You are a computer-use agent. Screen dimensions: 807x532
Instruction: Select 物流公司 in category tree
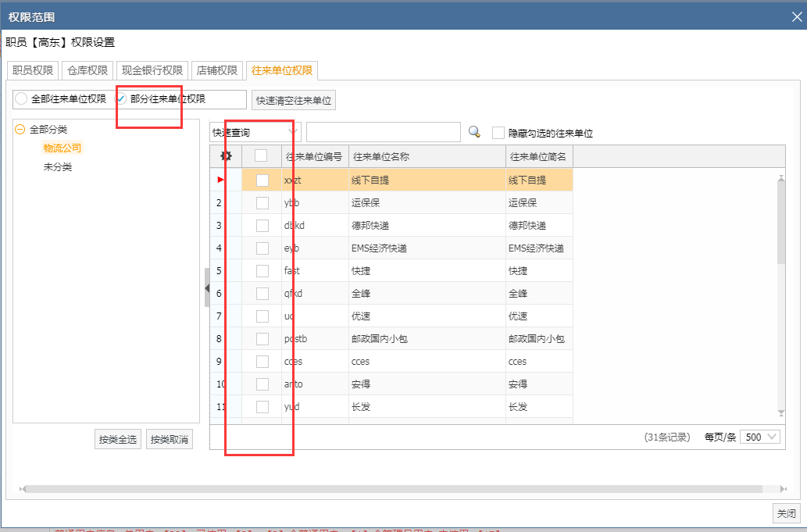[x=62, y=148]
